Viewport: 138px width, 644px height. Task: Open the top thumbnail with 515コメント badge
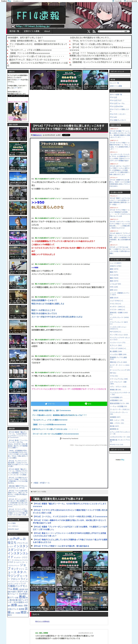tap(69, 80)
